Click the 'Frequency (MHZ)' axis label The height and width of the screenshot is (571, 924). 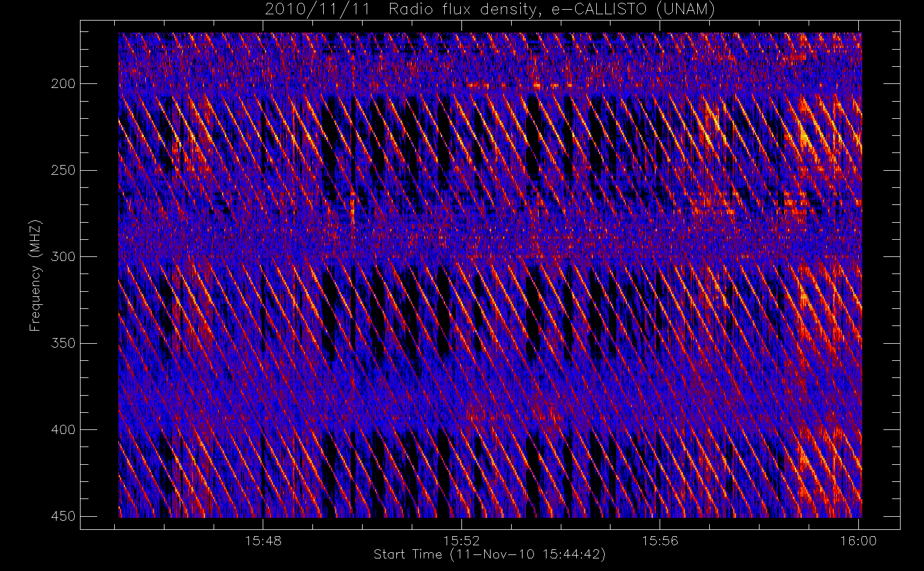point(35,275)
